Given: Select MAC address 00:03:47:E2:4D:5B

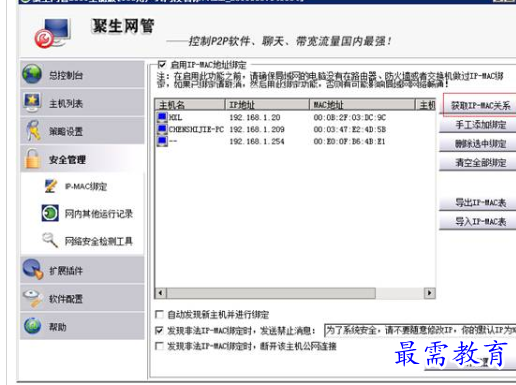Looking at the screenshot, I should pos(349,129).
